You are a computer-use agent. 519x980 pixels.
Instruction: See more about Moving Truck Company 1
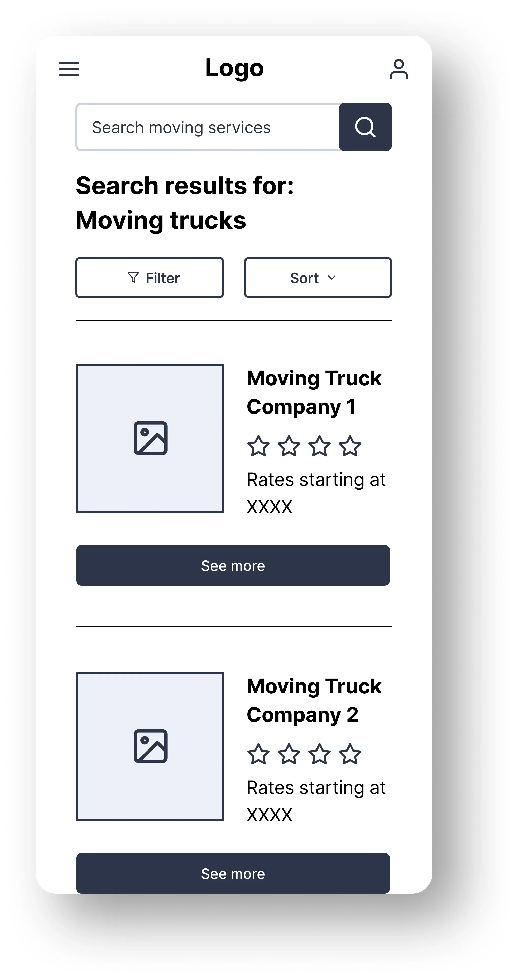point(233,565)
